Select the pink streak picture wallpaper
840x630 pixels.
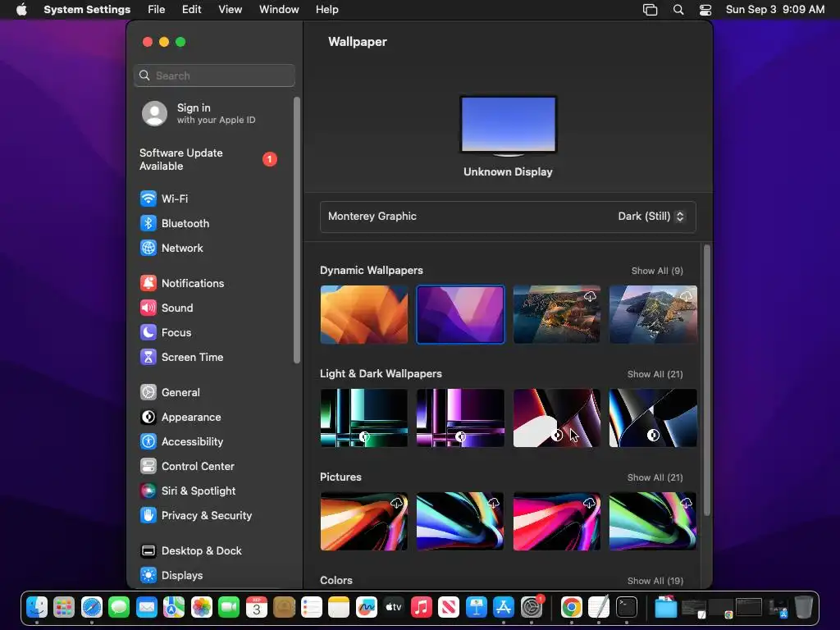[x=557, y=521]
